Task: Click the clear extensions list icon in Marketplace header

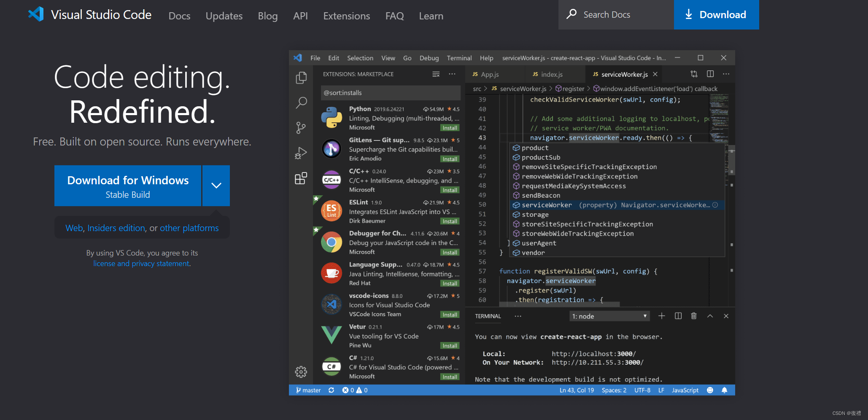Action: 436,74
